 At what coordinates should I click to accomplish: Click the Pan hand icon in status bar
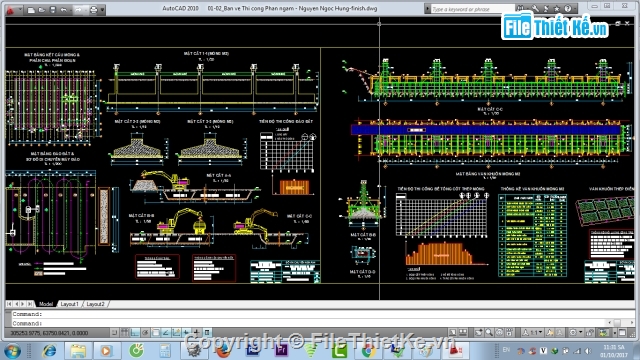point(479,333)
